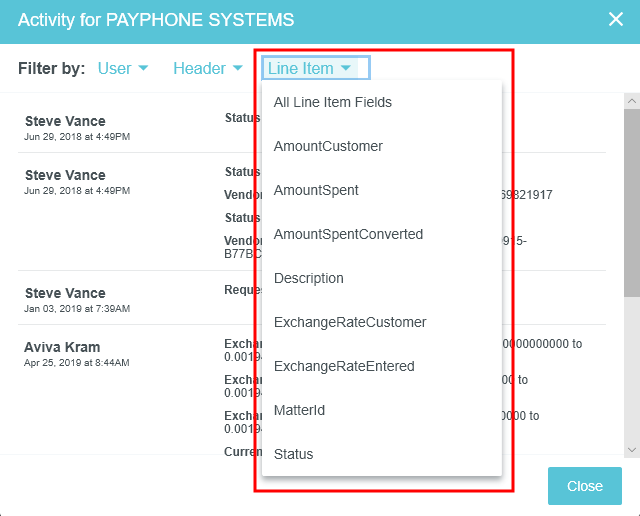Select Status in the Line Item menu
Screen dimensions: 640x516
tap(294, 454)
